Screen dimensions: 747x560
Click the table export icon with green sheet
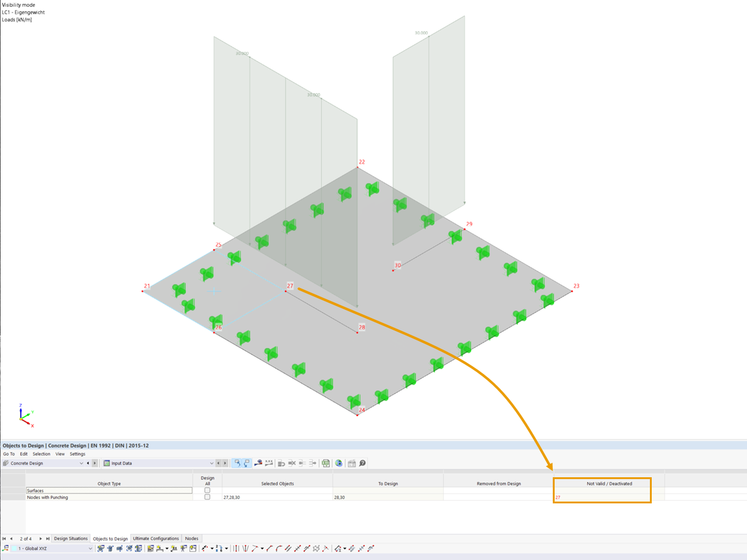(326, 463)
